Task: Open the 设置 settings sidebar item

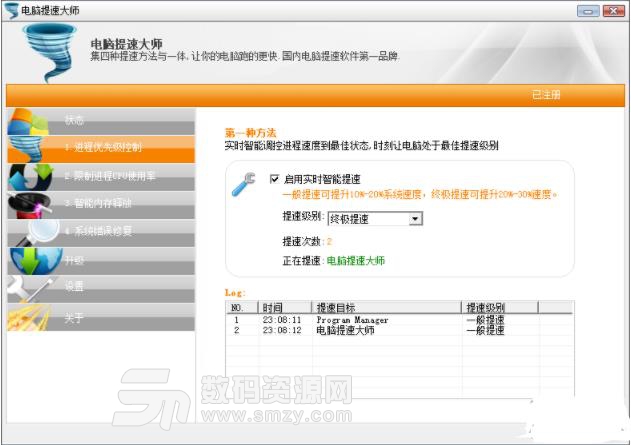Action: 101,288
